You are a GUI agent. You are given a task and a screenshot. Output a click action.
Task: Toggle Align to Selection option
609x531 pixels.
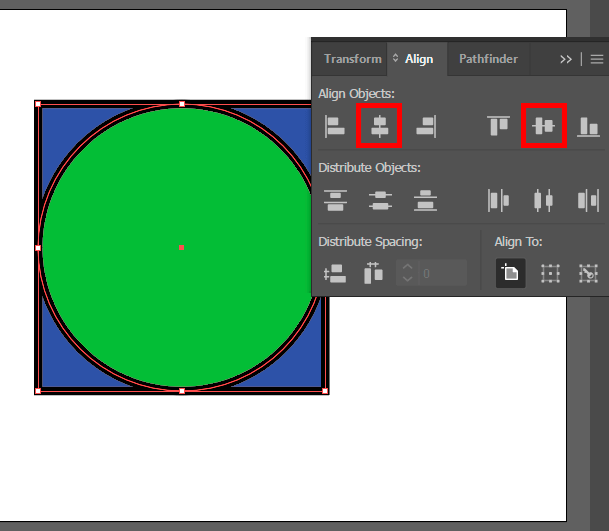click(550, 273)
